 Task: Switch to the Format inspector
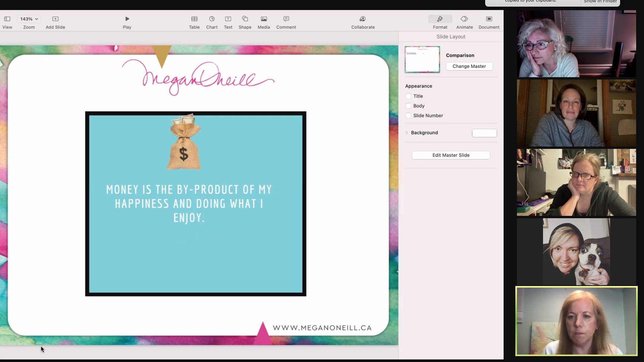click(440, 23)
